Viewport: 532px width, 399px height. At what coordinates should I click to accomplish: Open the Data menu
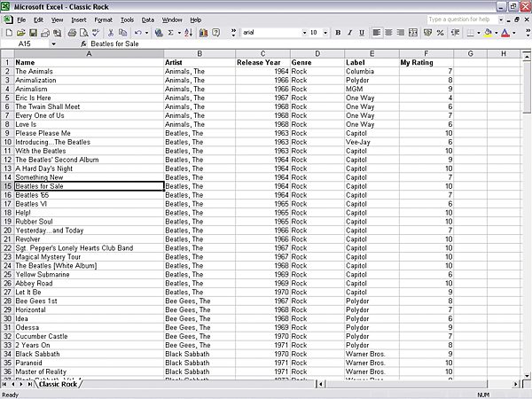point(148,19)
